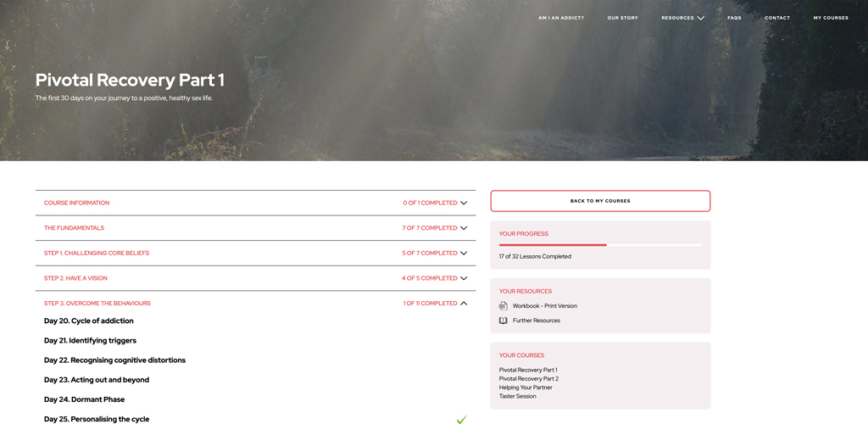Click the Further Resources book icon

[x=504, y=321]
